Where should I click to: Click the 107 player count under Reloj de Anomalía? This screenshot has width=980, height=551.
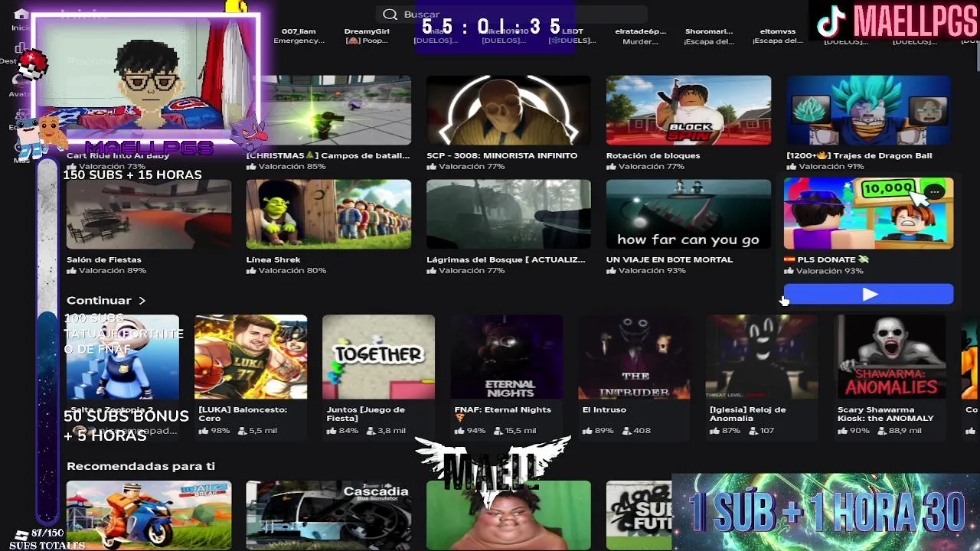point(763,431)
